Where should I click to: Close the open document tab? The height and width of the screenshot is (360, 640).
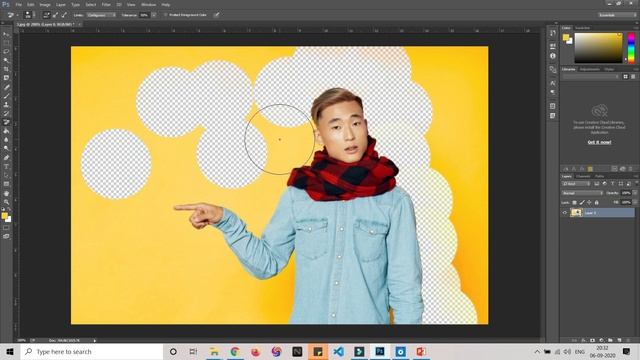(80, 24)
